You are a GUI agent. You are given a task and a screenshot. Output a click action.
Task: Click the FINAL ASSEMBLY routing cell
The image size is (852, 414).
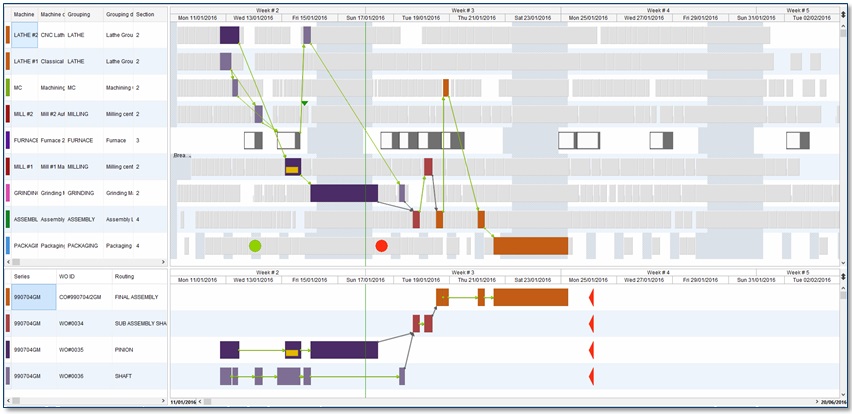coord(140,297)
